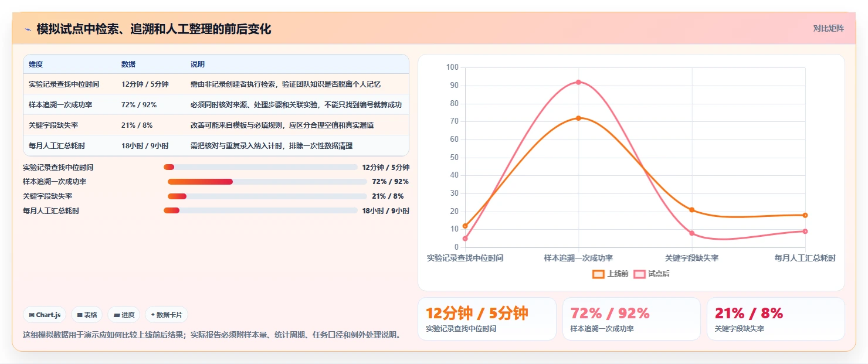Click the 上线前 end point at value 18
This screenshot has width=868, height=364.
point(805,215)
